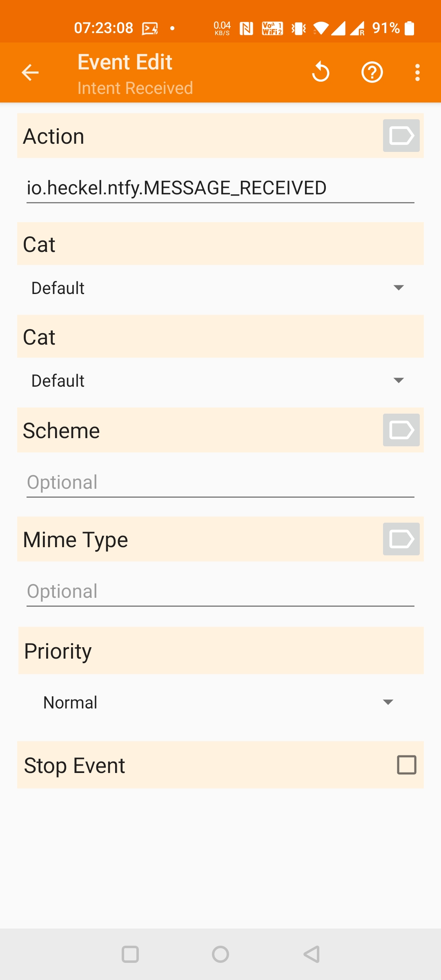Focus the Mime Type optional text field
441x980 pixels.
(220, 591)
